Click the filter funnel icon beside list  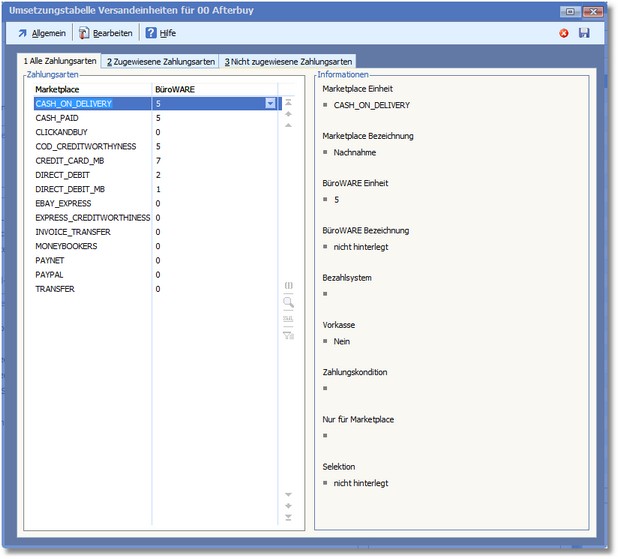[289, 335]
